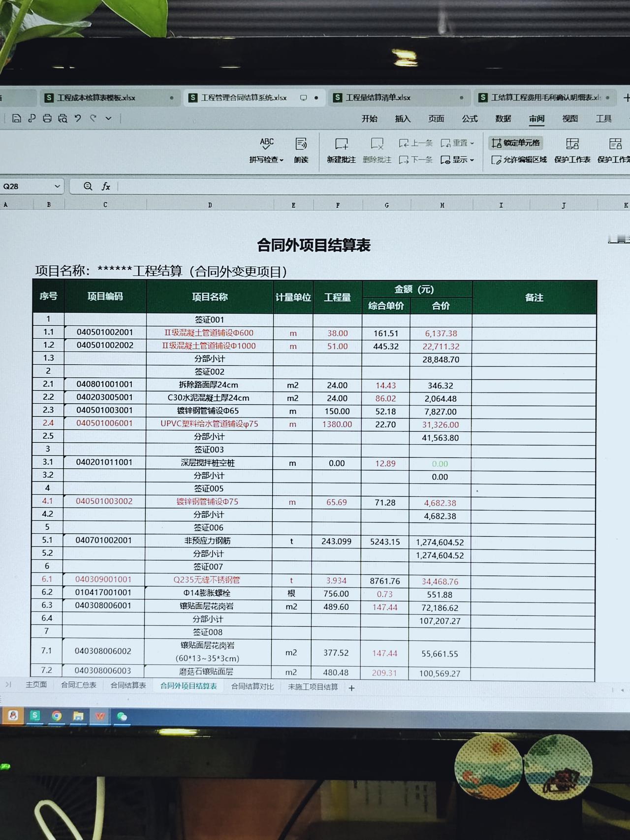Switch to 合同汇总表 sheet tab
Viewport: 630px width, 840px height.
79,685
